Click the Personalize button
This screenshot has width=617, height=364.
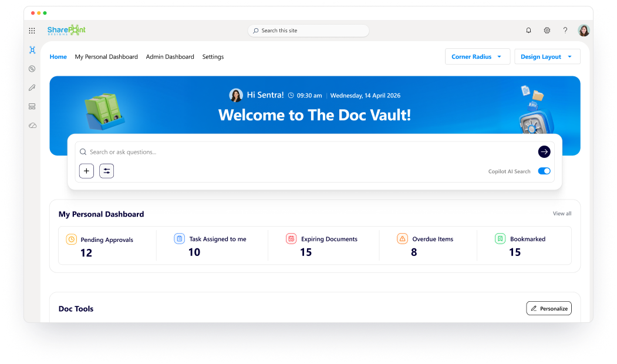click(x=549, y=308)
